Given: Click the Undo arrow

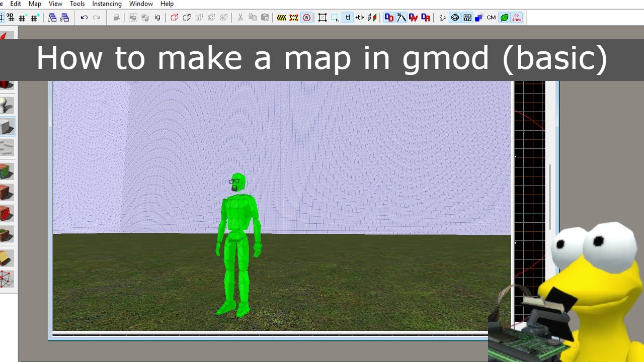Looking at the screenshot, I should tap(84, 18).
